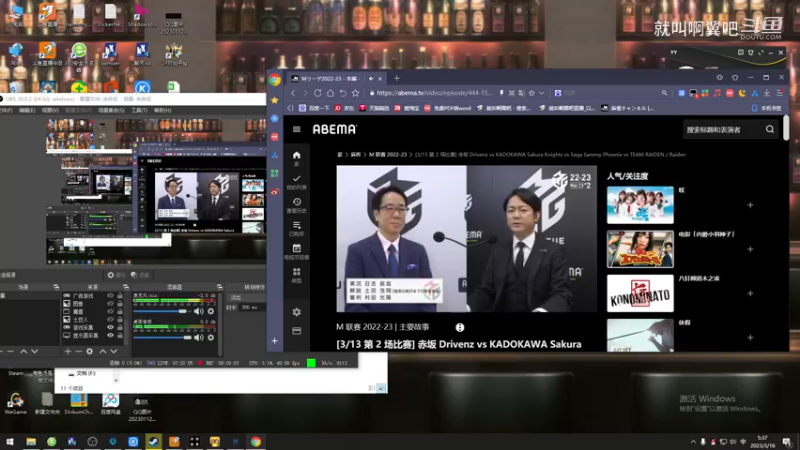Open the 工具(T) menu in OBS

(x=139, y=110)
